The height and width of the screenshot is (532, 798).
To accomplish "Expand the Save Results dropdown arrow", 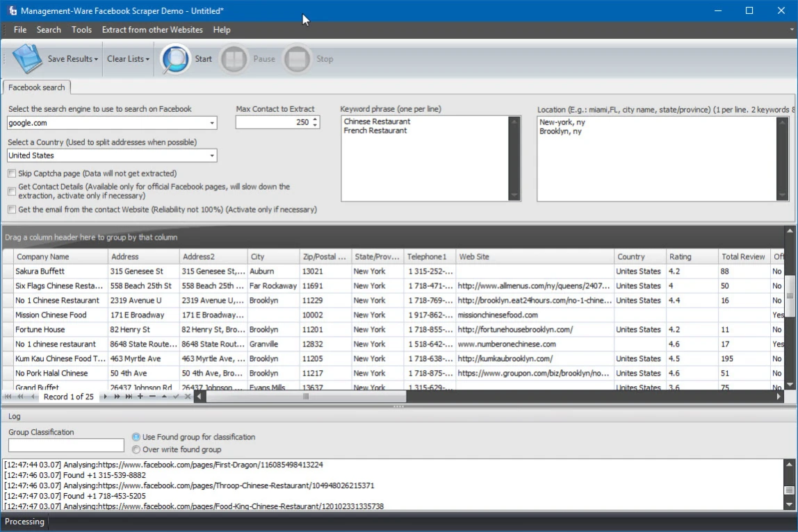I will (x=96, y=60).
